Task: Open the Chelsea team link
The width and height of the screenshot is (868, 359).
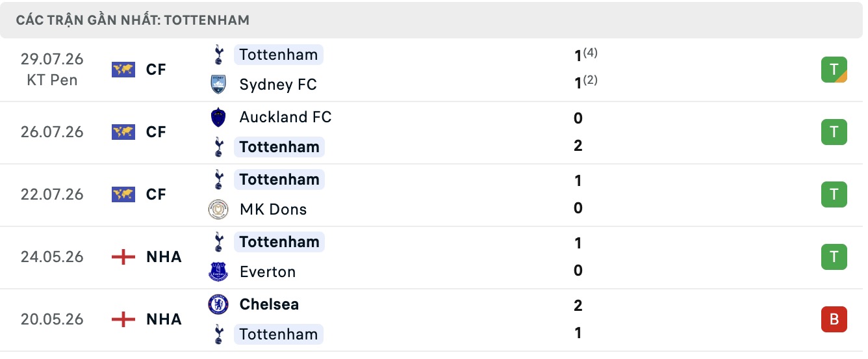Action: pyautogui.click(x=269, y=304)
